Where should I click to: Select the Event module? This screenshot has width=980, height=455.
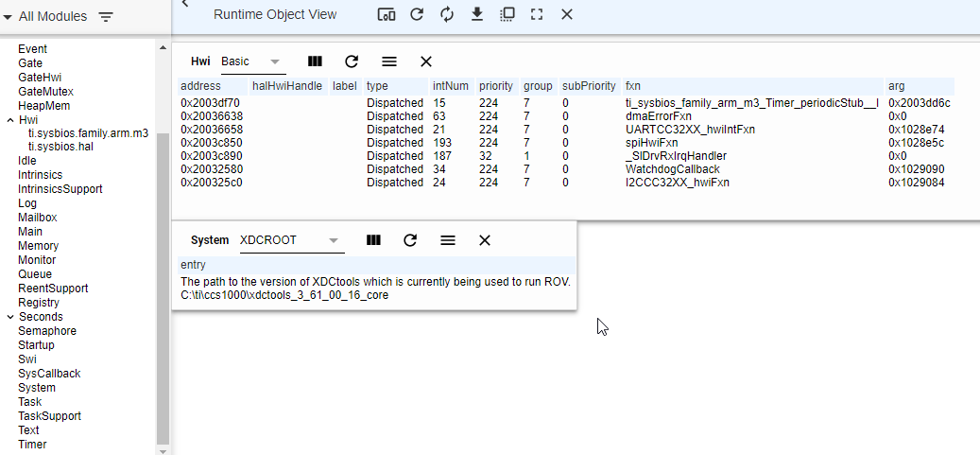32,49
